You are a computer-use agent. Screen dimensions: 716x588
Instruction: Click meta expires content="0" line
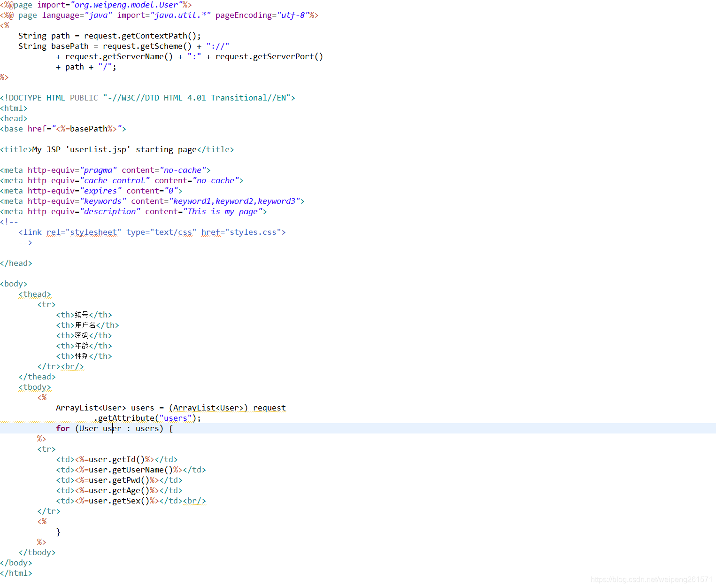pos(91,191)
